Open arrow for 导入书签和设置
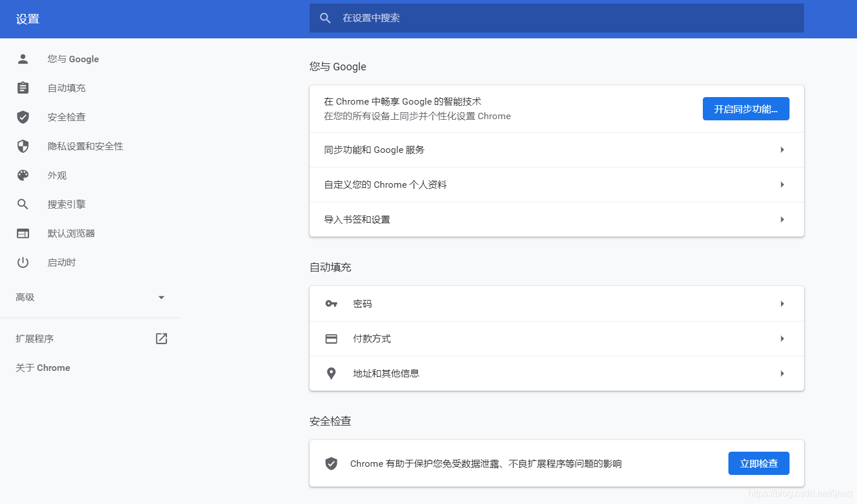This screenshot has height=504, width=857. (x=782, y=219)
